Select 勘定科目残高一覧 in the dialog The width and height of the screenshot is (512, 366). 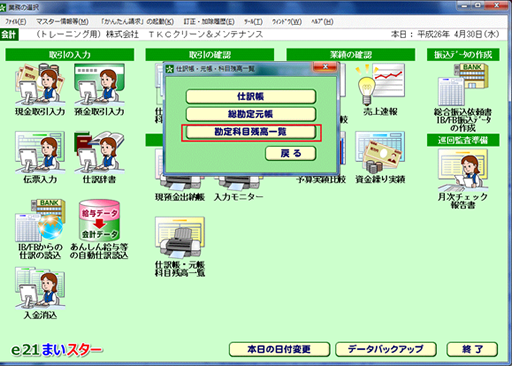(251, 132)
